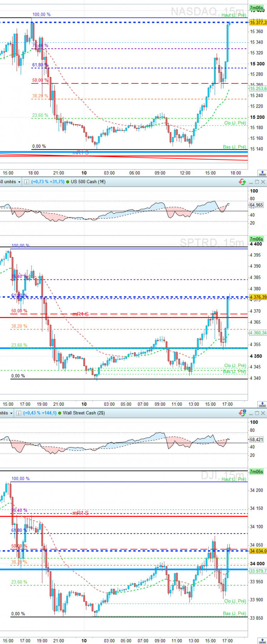Maximize the Wall Street Cash chart window

pos(257,413)
